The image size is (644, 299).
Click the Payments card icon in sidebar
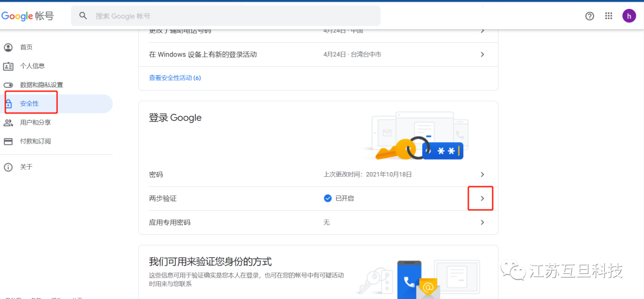pos(8,142)
